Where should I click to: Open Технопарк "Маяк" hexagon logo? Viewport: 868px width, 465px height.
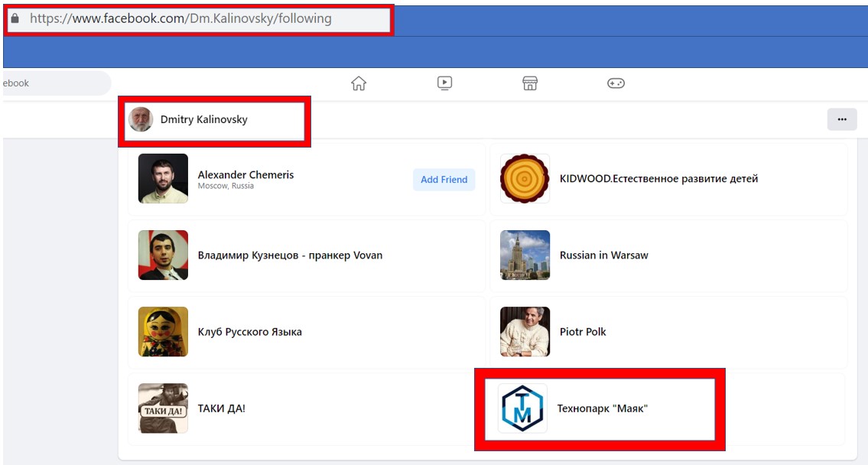pos(522,408)
